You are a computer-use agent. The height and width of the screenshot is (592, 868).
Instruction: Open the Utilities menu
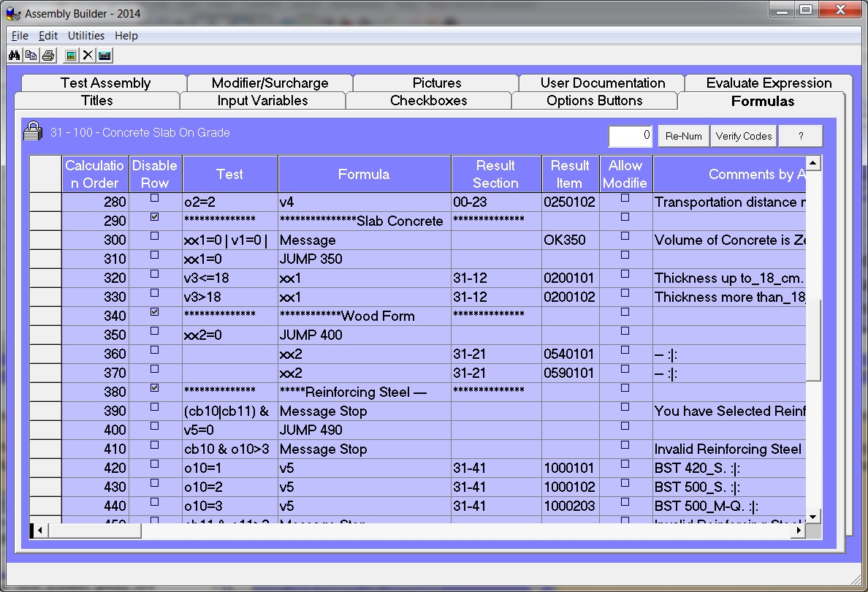[x=86, y=36]
